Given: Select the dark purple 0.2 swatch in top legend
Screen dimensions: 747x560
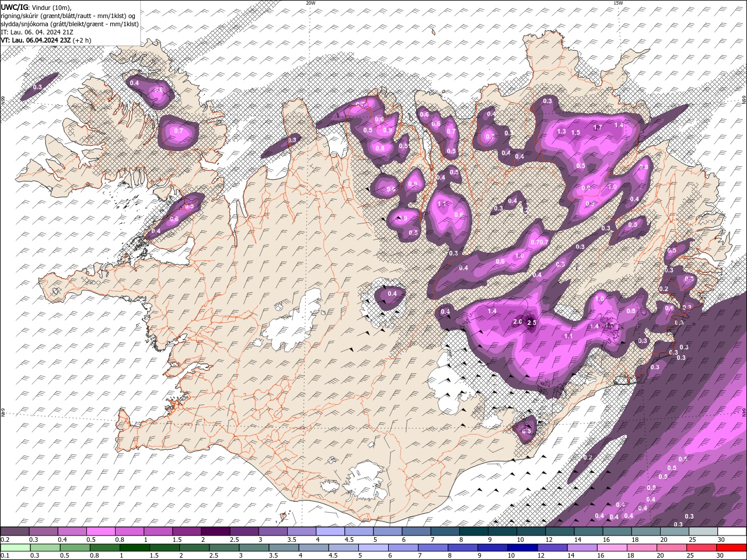Looking at the screenshot, I should click(15, 531).
